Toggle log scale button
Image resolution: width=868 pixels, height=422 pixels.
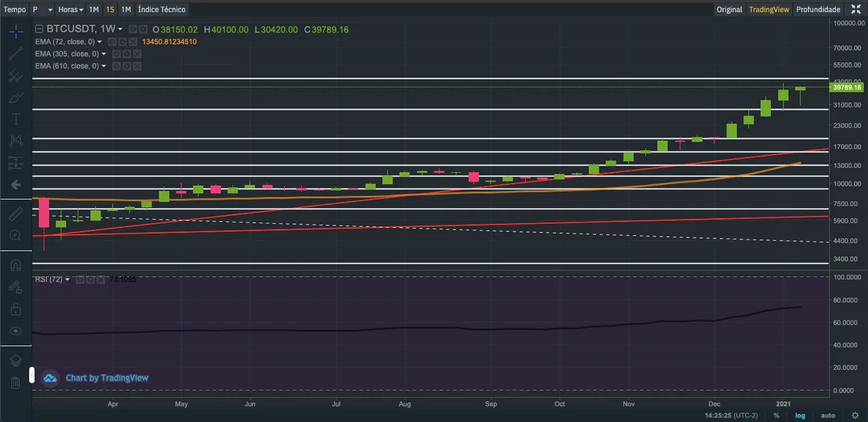tap(800, 415)
